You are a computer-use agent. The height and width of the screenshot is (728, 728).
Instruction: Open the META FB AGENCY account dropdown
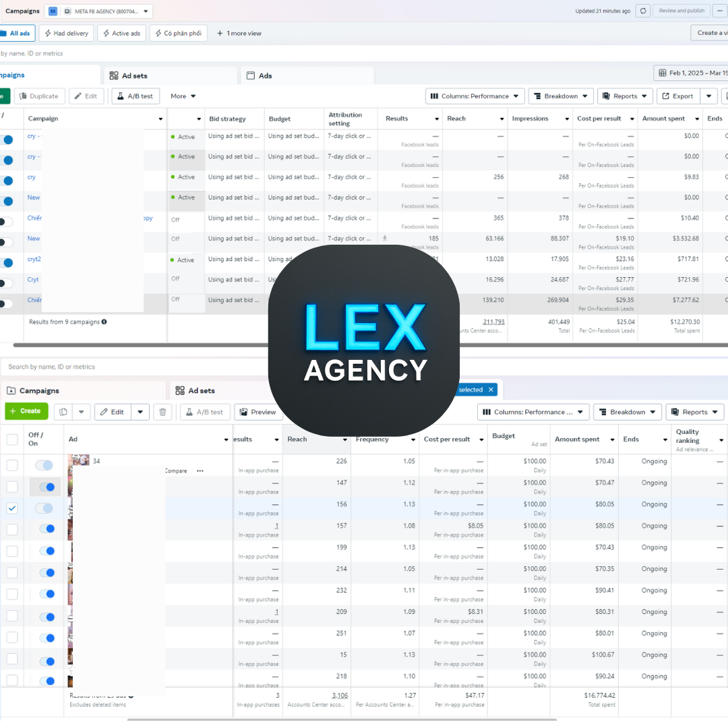pos(98,11)
